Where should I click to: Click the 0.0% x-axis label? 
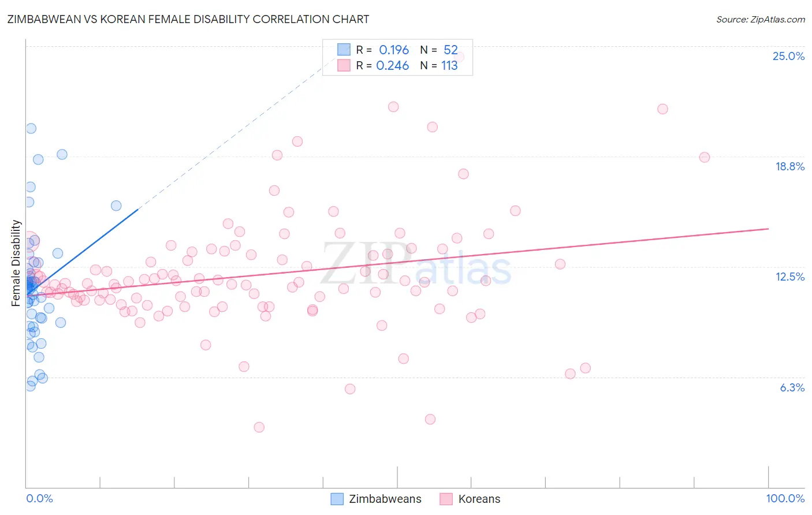(39, 498)
